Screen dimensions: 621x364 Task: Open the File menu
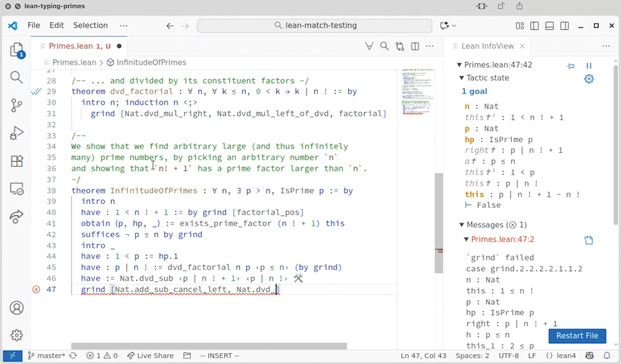[x=33, y=26]
